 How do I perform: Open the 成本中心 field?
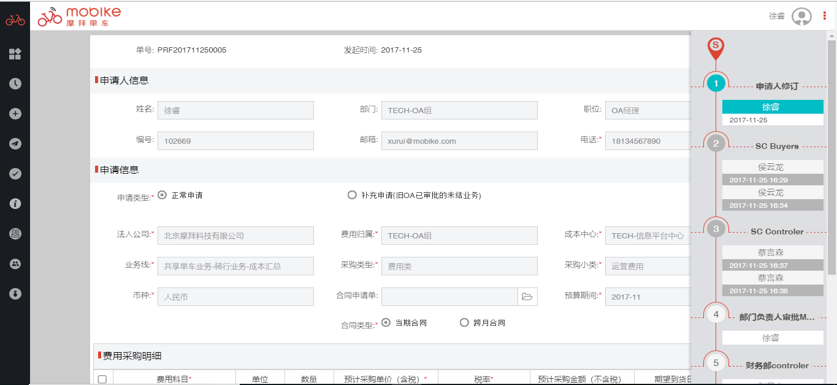[648, 235]
